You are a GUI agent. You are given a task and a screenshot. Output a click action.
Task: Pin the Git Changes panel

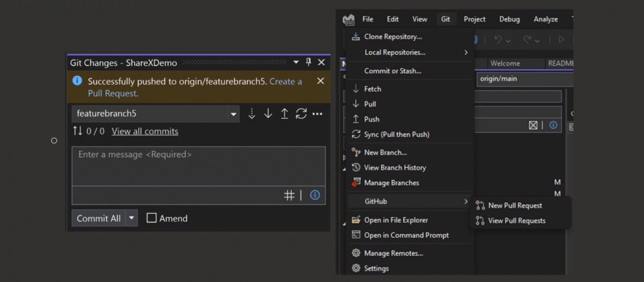(309, 62)
